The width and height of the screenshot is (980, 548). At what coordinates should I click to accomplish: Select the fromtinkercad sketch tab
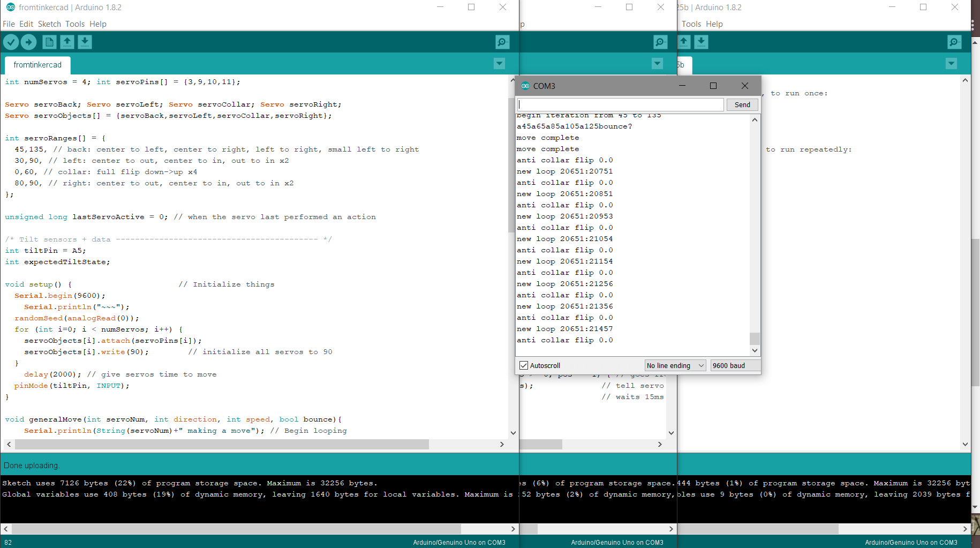[x=37, y=65]
